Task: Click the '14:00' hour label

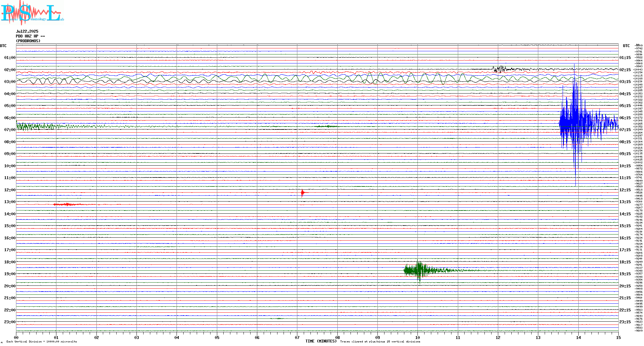Action: [x=10, y=214]
